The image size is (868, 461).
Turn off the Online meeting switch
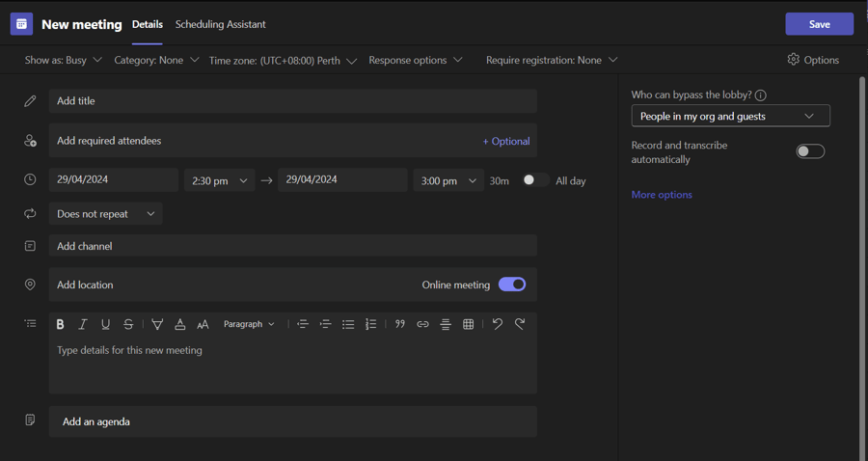(x=512, y=285)
